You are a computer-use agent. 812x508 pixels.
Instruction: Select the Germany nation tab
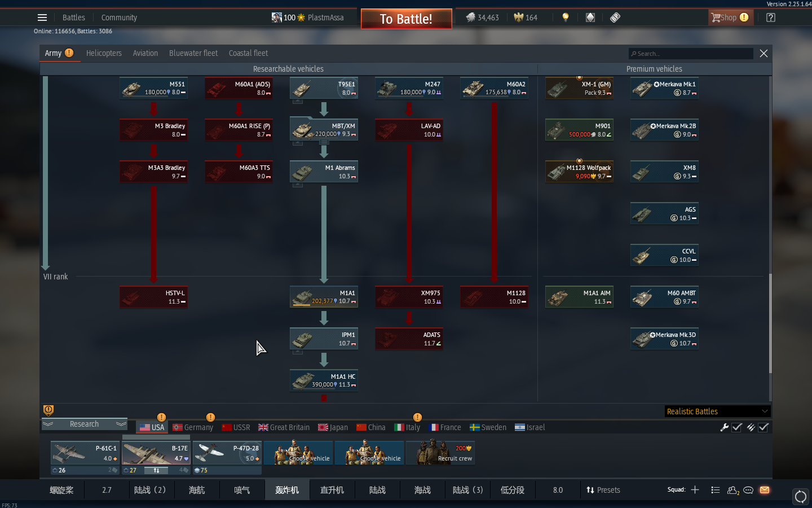click(193, 427)
